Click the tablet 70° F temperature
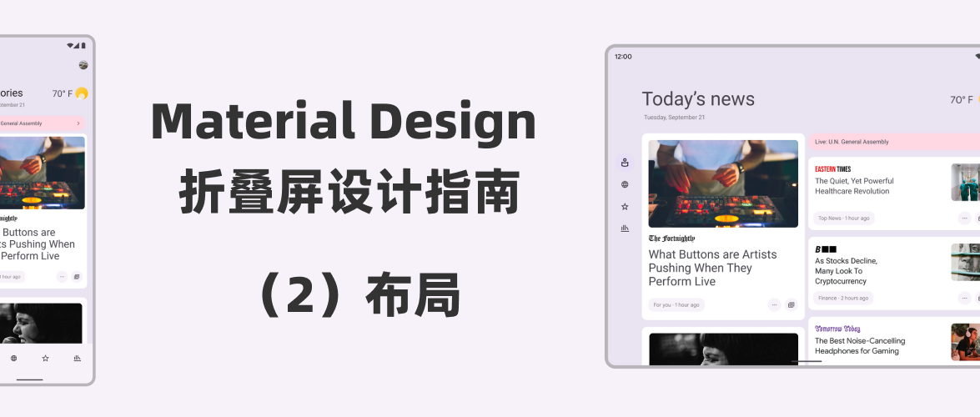This screenshot has width=980, height=417. (962, 100)
